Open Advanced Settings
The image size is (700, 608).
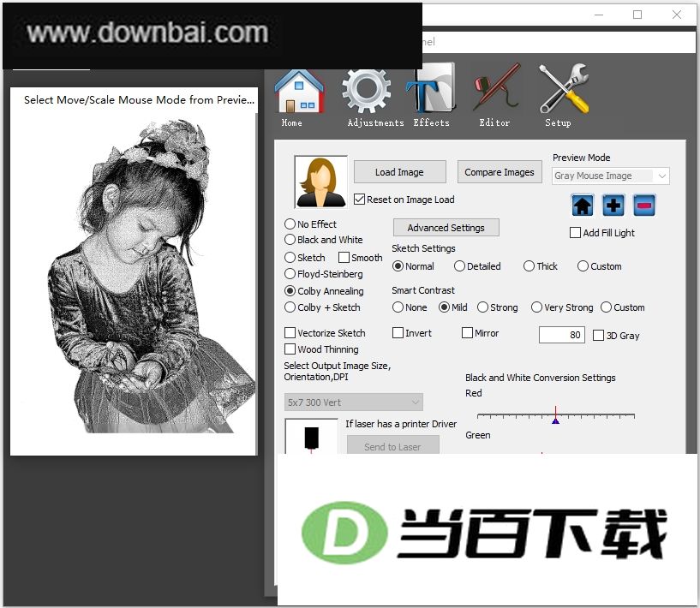click(446, 228)
